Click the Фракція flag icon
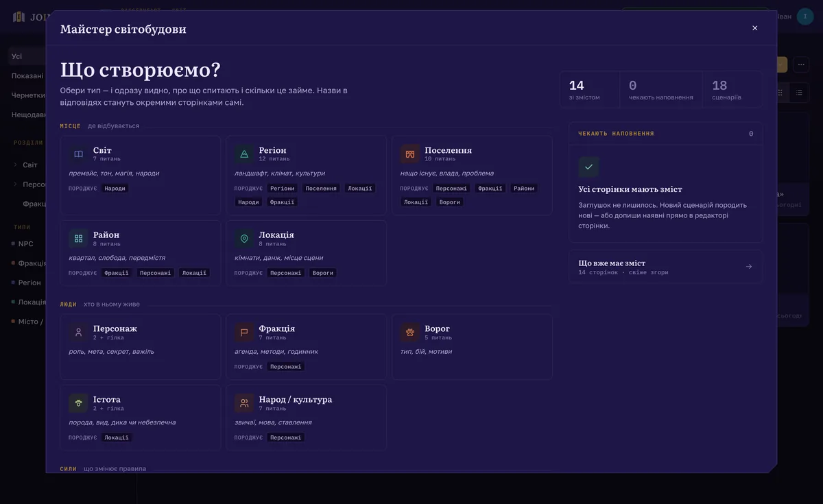This screenshot has width=823, height=504. pyautogui.click(x=244, y=333)
